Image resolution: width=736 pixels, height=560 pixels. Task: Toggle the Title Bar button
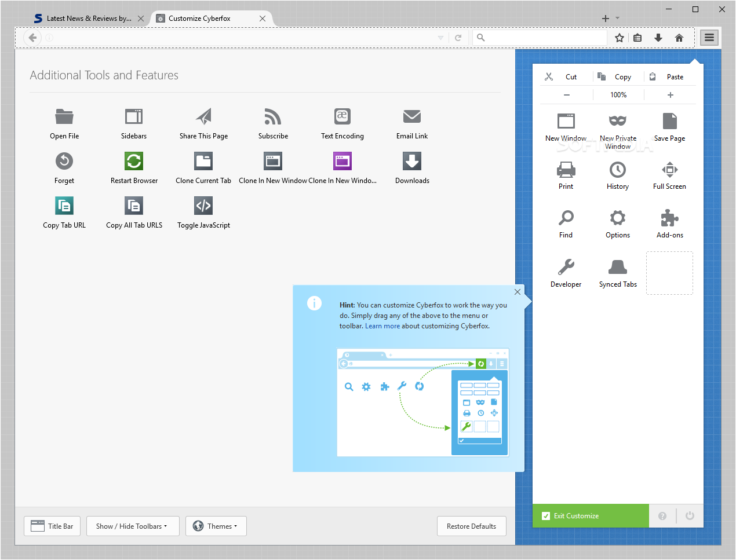tap(52, 526)
